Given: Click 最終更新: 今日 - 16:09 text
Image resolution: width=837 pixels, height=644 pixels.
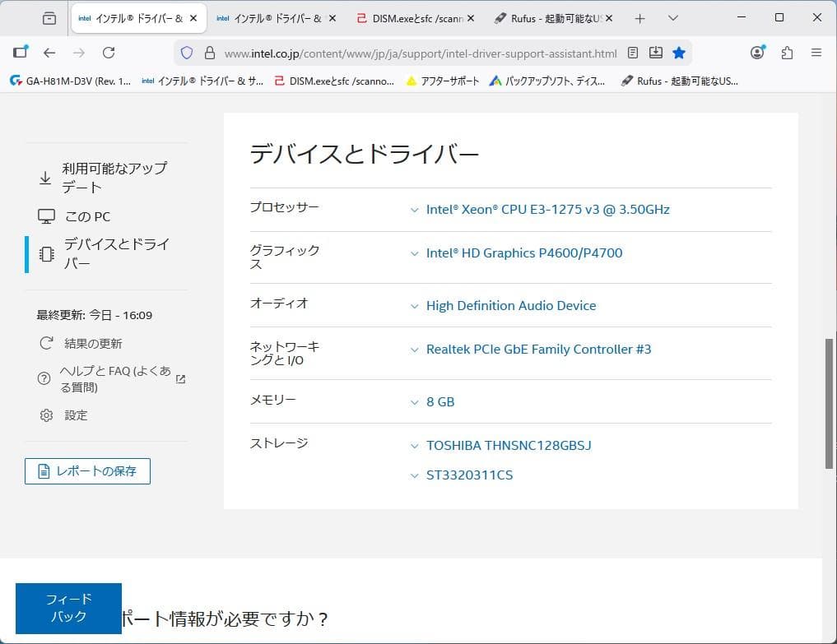Looking at the screenshot, I should pos(95,315).
